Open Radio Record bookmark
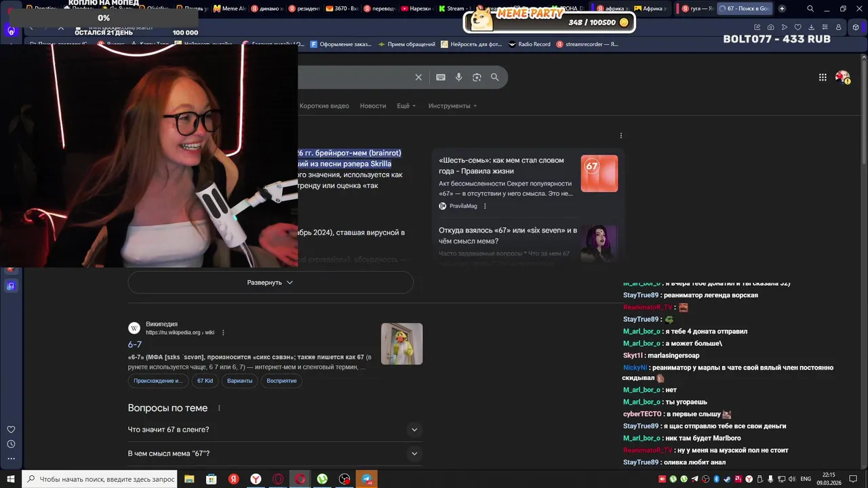Image resolution: width=868 pixels, height=488 pixels. [x=529, y=44]
